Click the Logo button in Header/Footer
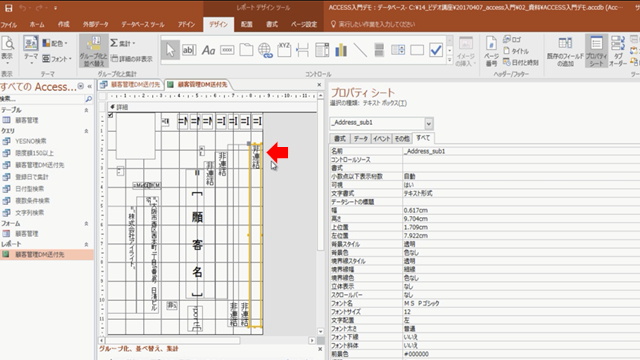This screenshot has width=640, height=360. point(512,40)
